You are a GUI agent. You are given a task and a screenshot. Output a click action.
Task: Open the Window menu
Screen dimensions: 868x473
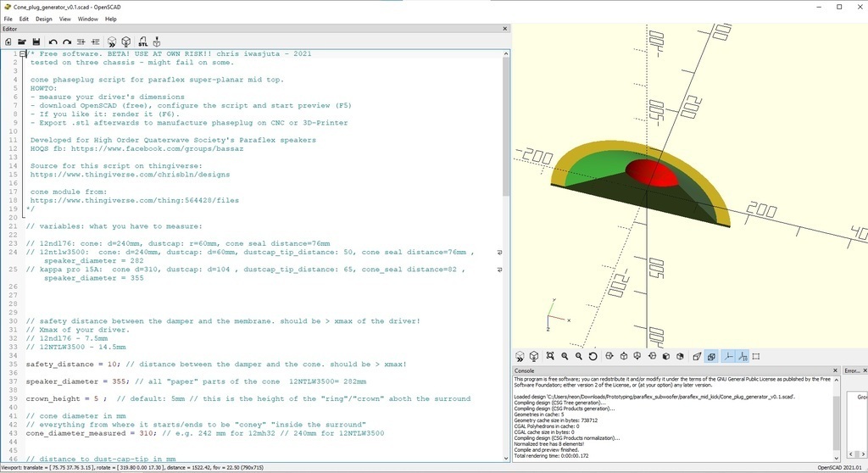tap(87, 19)
